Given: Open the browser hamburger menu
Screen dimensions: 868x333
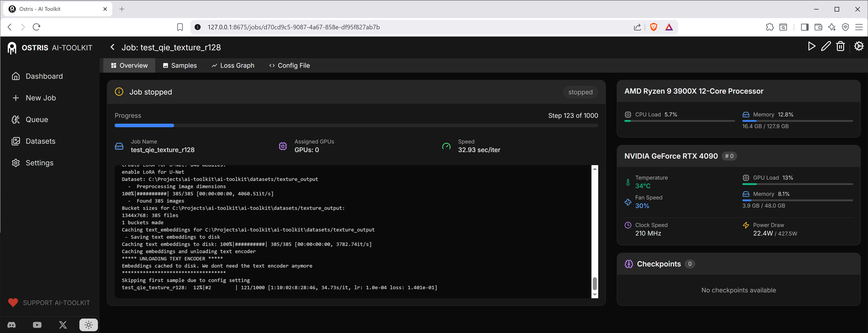Looking at the screenshot, I should (859, 27).
